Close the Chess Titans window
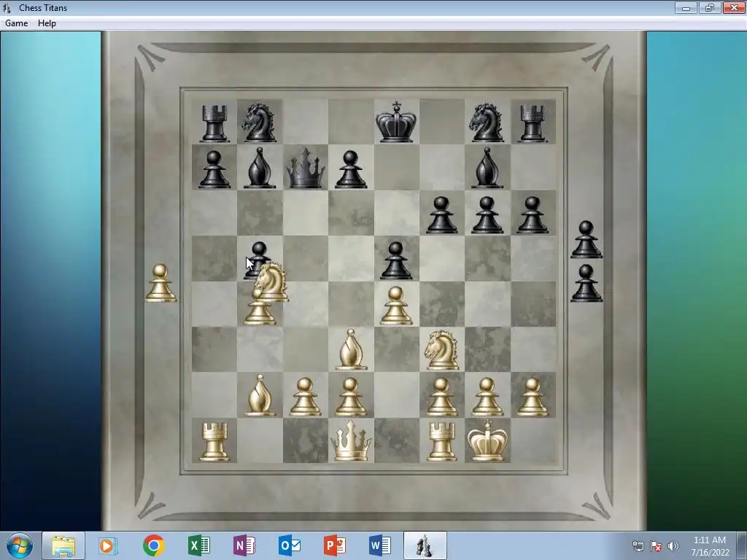Viewport: 747px width, 560px height. (x=734, y=7)
